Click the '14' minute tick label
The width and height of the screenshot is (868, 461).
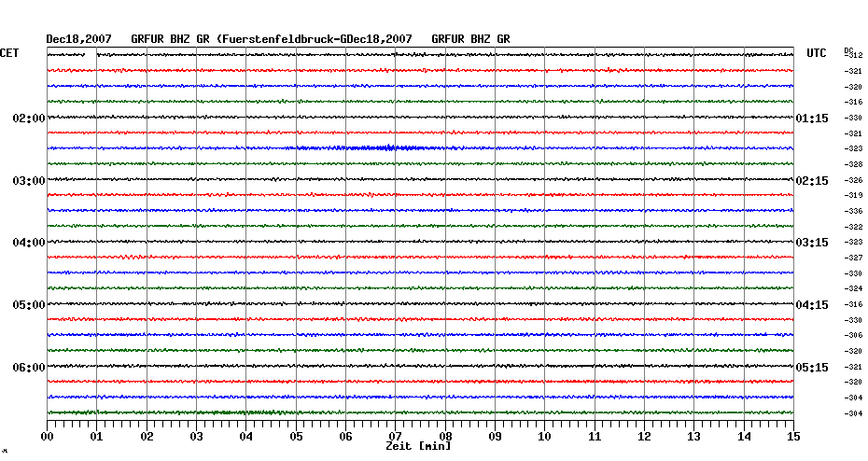(744, 436)
